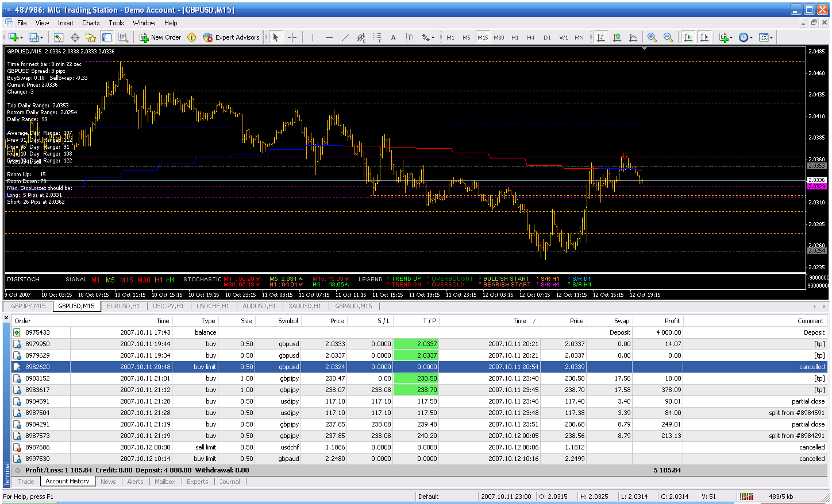Insert Fibonacci retracement tool
The image size is (832, 504).
(x=377, y=37)
